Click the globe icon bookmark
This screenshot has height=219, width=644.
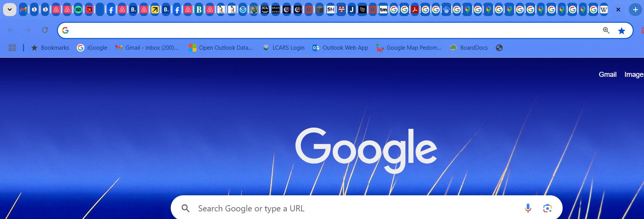tap(499, 48)
